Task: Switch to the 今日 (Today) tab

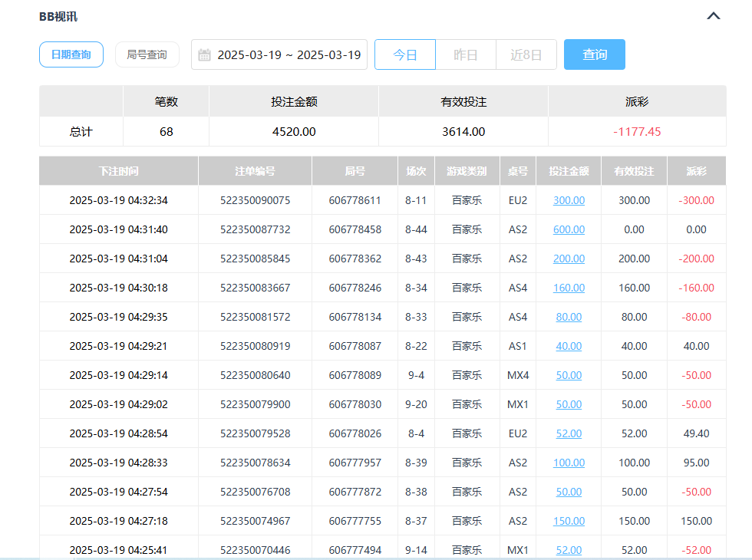Action: coord(404,54)
